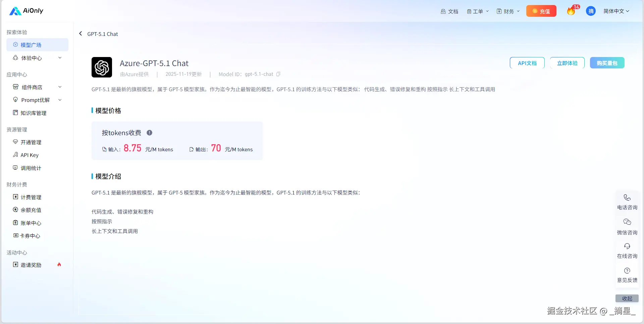Click the 邀请奖励 gift icon
Screen dimensions: 644x324
point(15,265)
